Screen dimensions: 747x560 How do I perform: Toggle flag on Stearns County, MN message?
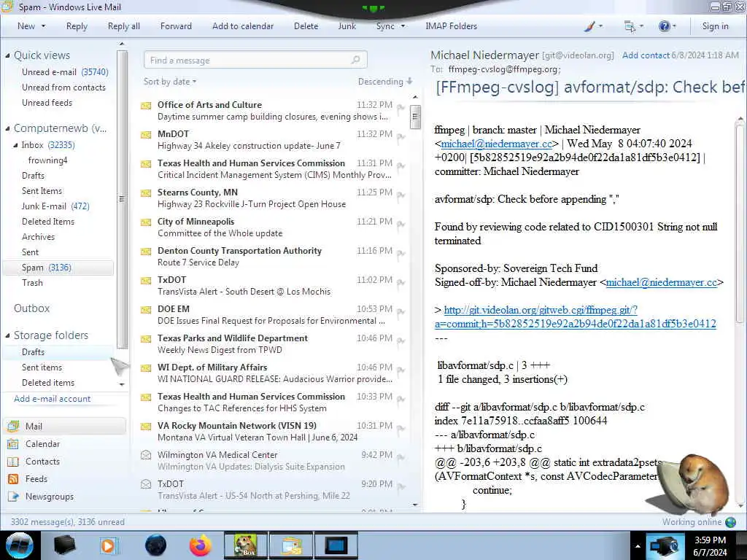tap(400, 195)
